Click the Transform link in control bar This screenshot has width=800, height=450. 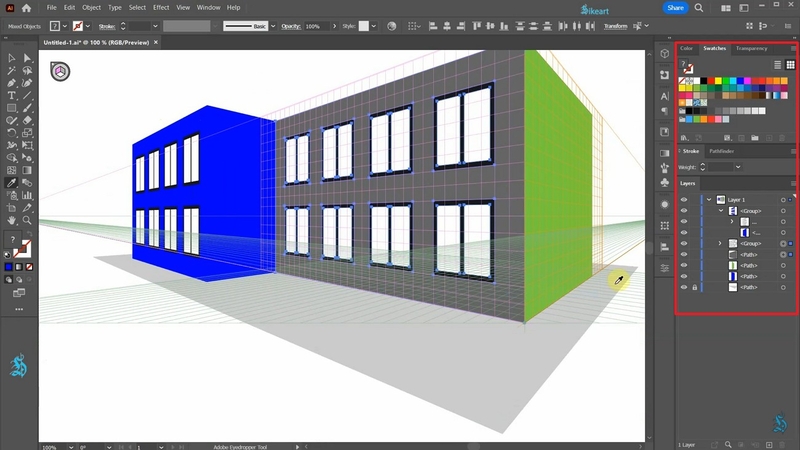coord(615,26)
